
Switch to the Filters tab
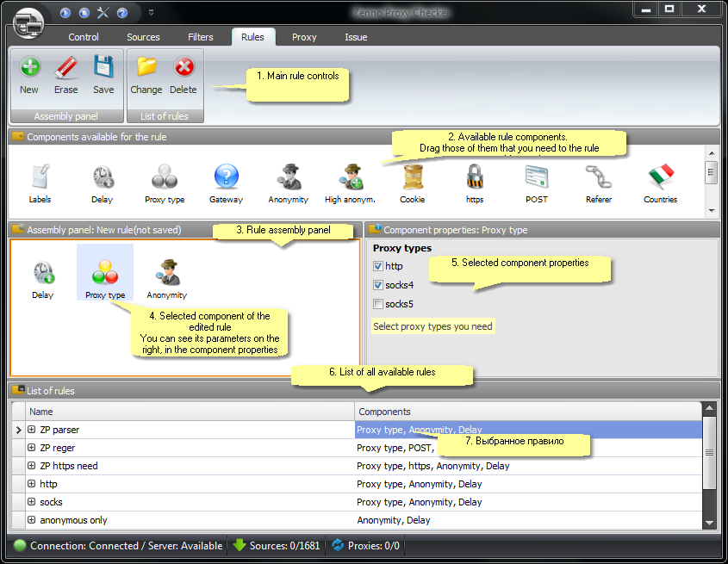pos(200,37)
